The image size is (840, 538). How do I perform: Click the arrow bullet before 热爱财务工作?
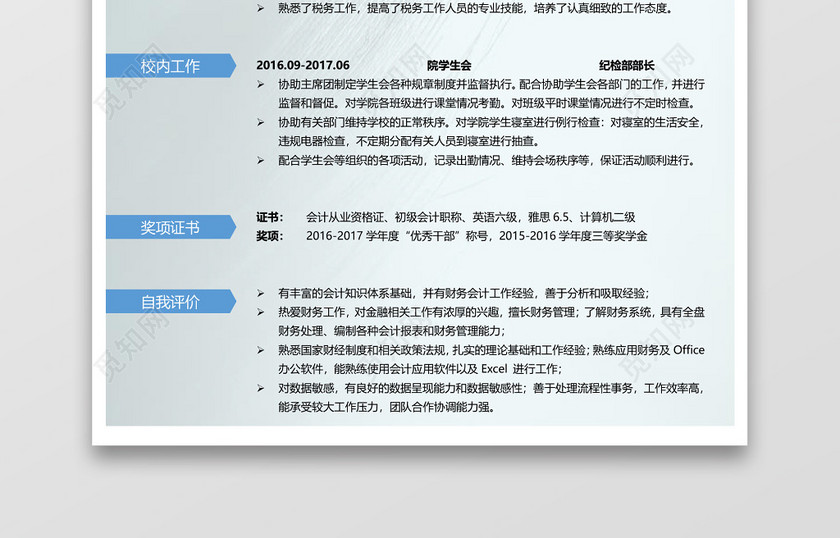point(260,312)
